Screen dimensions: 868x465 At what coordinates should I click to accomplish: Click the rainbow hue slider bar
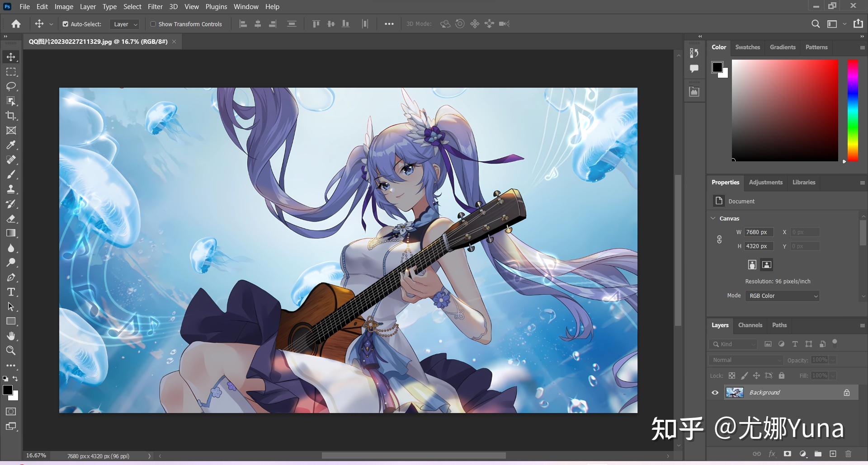pyautogui.click(x=853, y=110)
